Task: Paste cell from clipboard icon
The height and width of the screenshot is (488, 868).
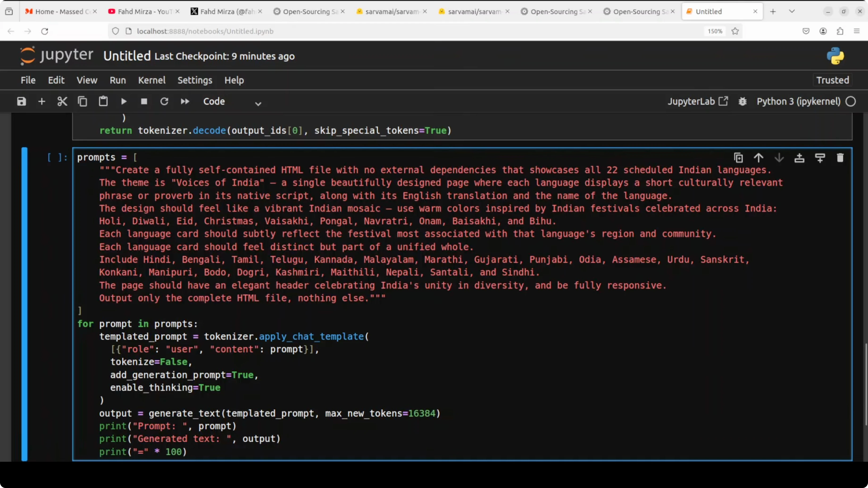Action: pos(103,101)
